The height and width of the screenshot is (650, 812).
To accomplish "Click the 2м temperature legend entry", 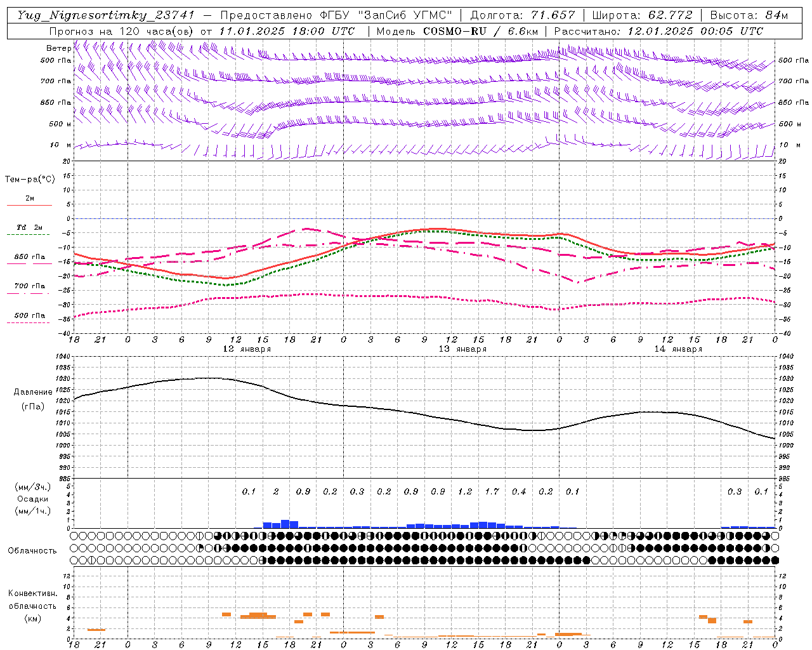I will [x=30, y=198].
